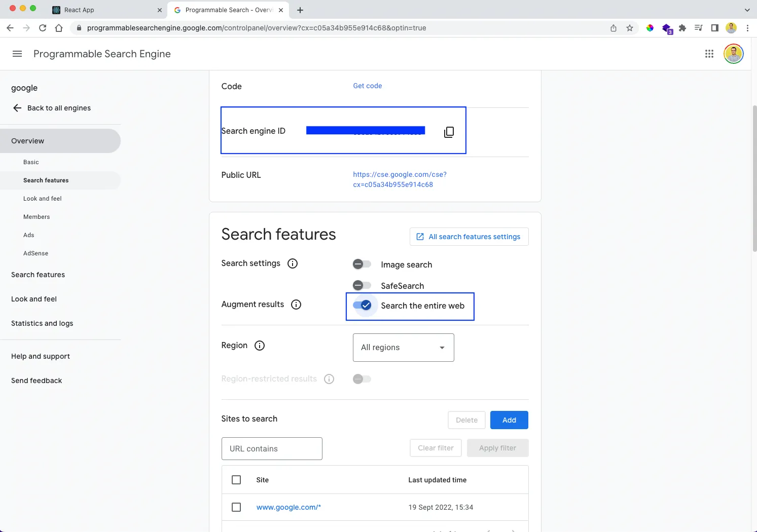Expand the tab search chevron
Viewport: 757px width, 532px height.
pyautogui.click(x=747, y=10)
